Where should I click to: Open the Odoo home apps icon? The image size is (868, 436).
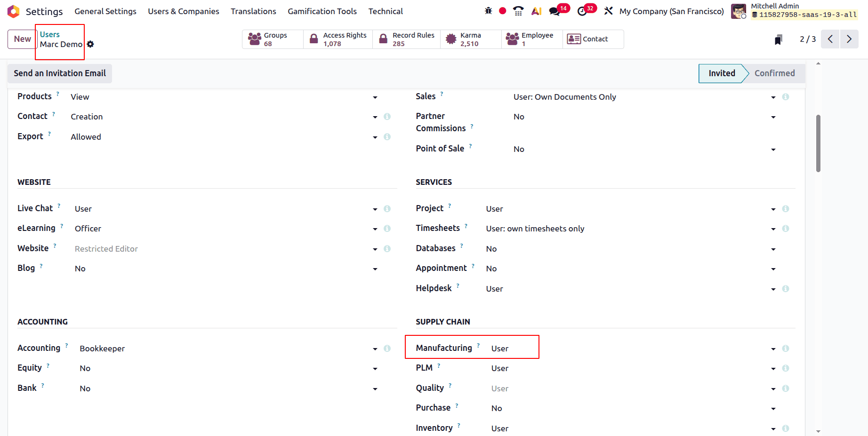click(14, 11)
